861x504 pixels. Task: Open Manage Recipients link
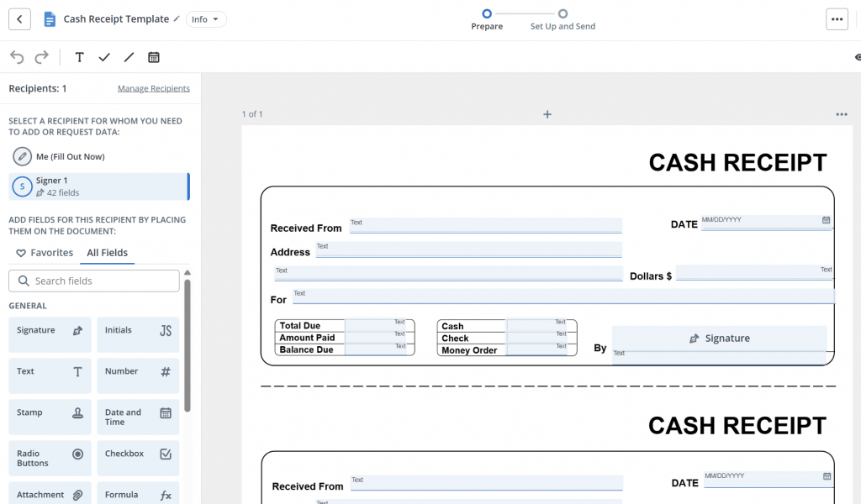tap(154, 88)
